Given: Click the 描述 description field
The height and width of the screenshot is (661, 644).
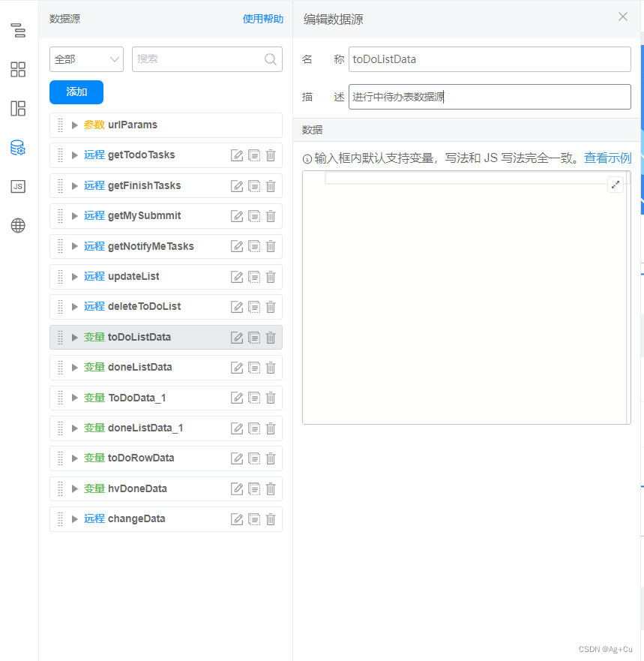Looking at the screenshot, I should coord(490,97).
